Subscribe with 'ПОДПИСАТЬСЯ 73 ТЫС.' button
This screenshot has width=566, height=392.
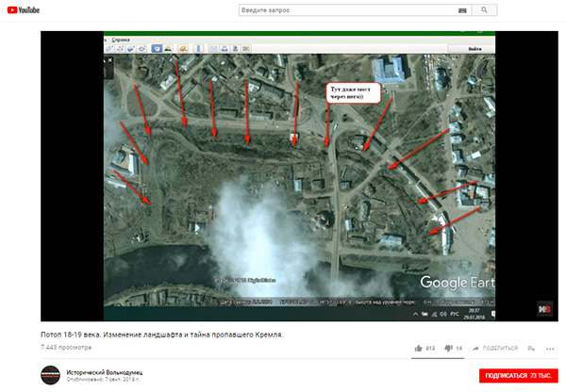click(x=518, y=375)
